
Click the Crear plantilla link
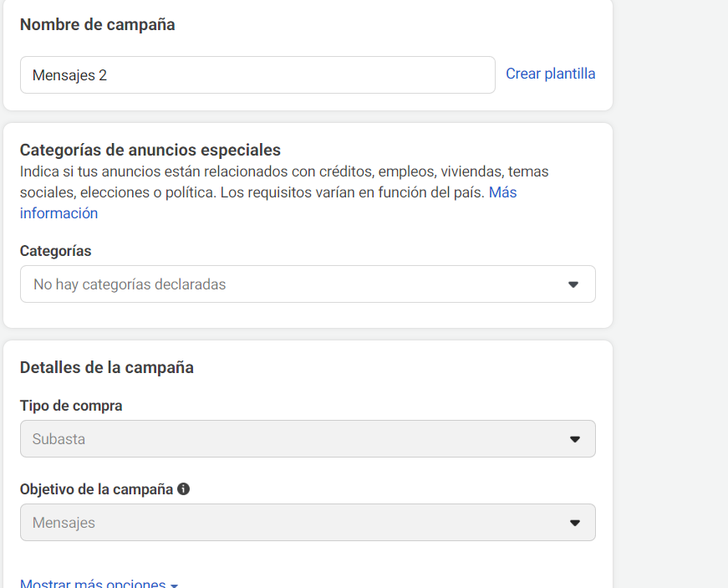point(550,74)
